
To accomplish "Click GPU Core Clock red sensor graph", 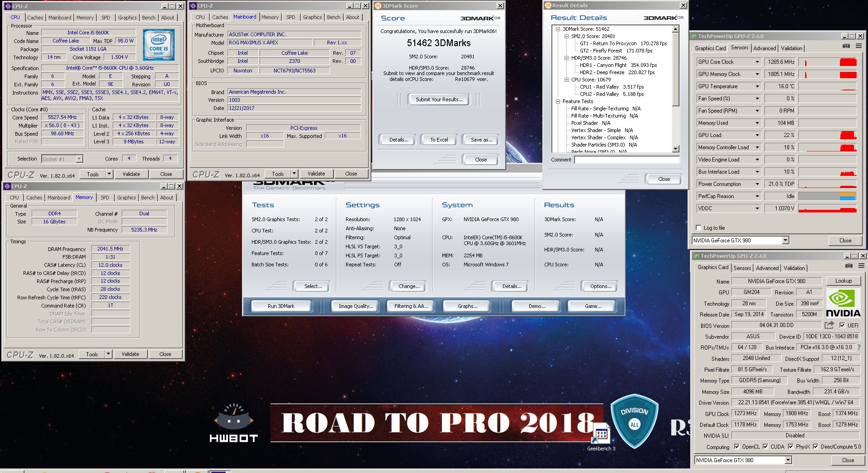I will [x=827, y=62].
